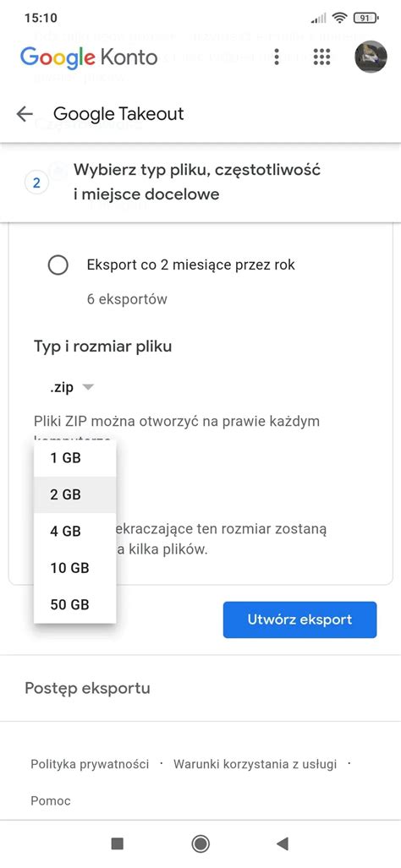Open the account profile avatar
Viewport: 401px width, 868px height.
(x=370, y=57)
